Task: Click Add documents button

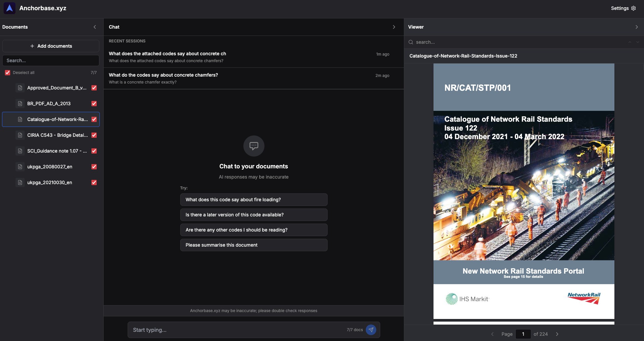Action: tap(51, 46)
